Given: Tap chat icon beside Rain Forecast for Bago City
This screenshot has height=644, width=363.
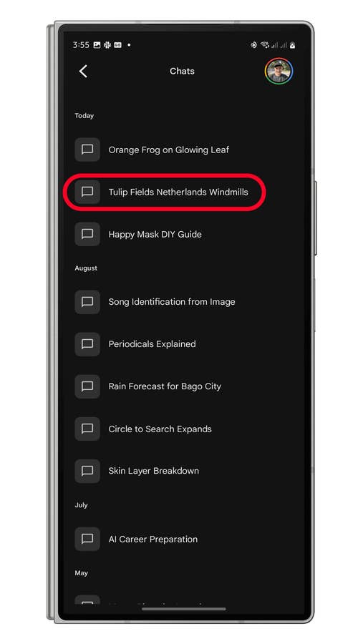Looking at the screenshot, I should 87,386.
